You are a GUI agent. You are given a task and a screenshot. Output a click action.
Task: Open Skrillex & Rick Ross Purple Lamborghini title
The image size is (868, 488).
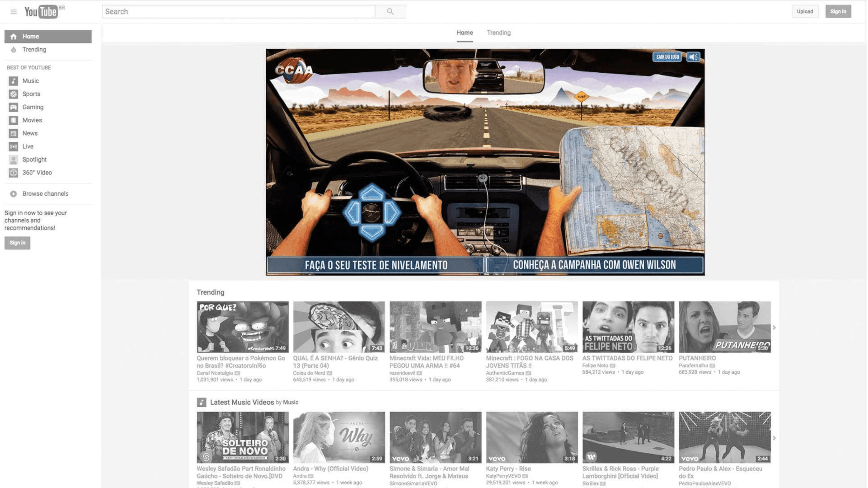[x=621, y=472]
